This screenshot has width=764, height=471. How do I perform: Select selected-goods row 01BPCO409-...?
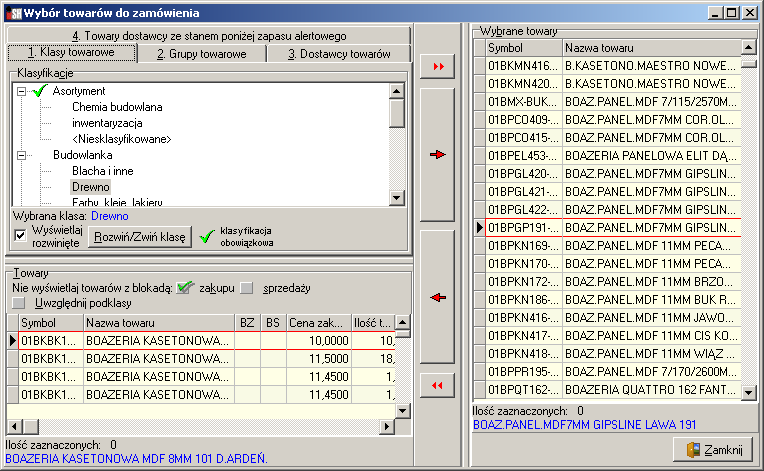[x=608, y=120]
